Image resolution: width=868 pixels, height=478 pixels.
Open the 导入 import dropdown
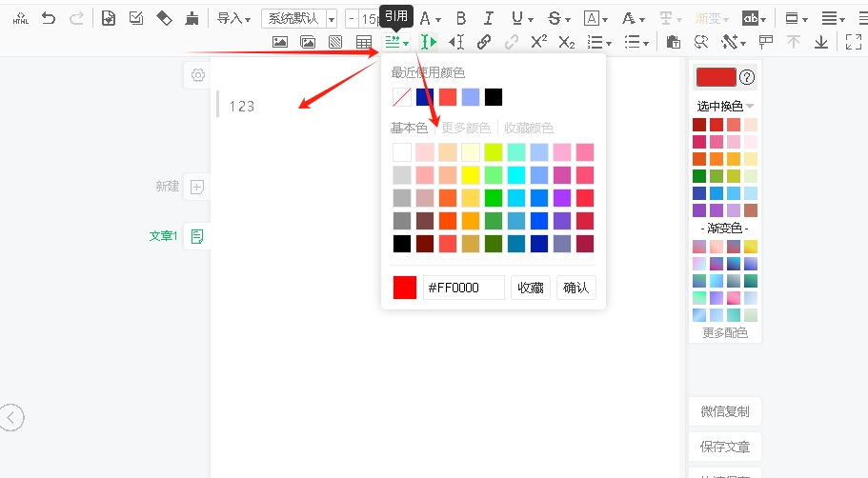(x=233, y=18)
